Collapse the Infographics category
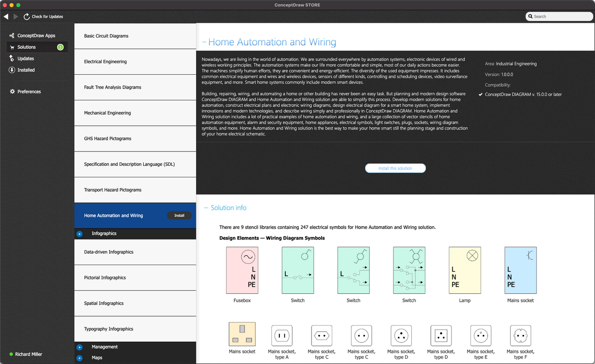 coord(79,234)
